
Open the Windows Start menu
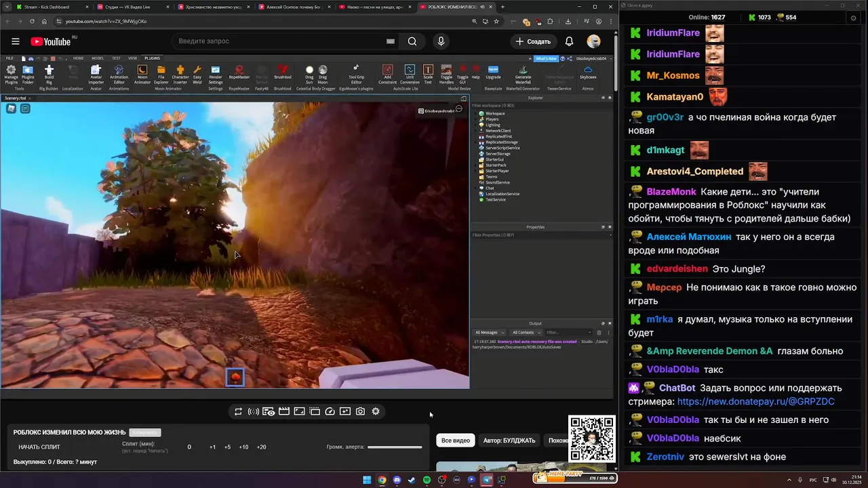(x=367, y=480)
